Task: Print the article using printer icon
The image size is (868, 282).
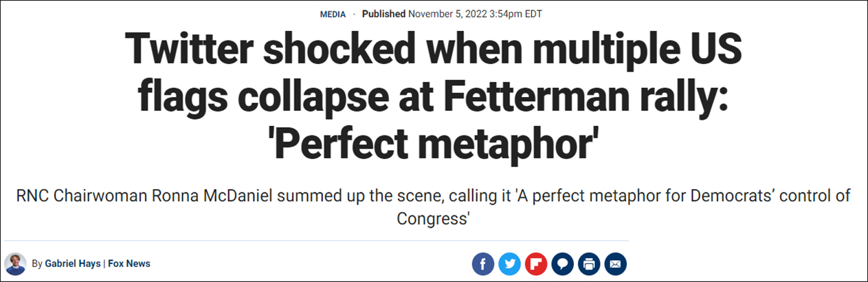Action: click(588, 264)
